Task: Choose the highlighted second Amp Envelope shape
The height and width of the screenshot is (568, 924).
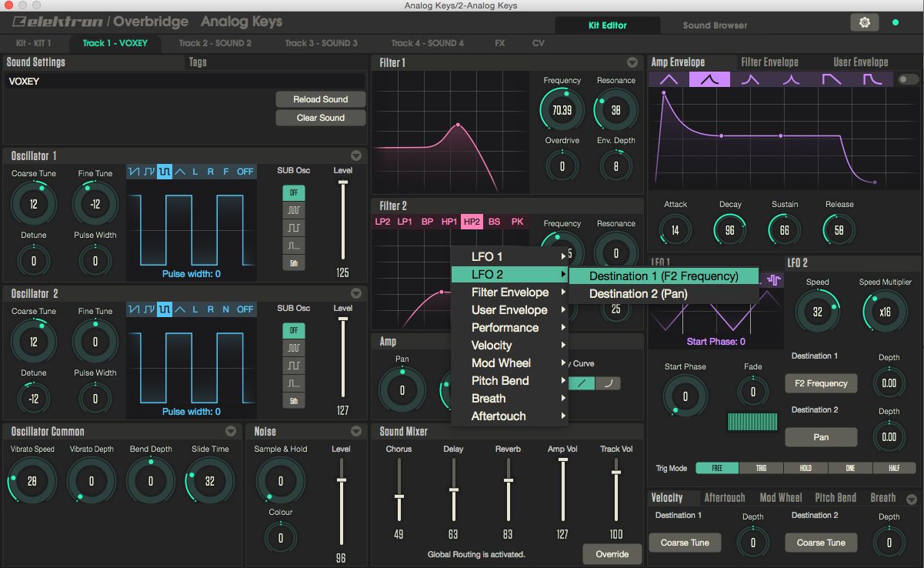Action: coord(709,79)
